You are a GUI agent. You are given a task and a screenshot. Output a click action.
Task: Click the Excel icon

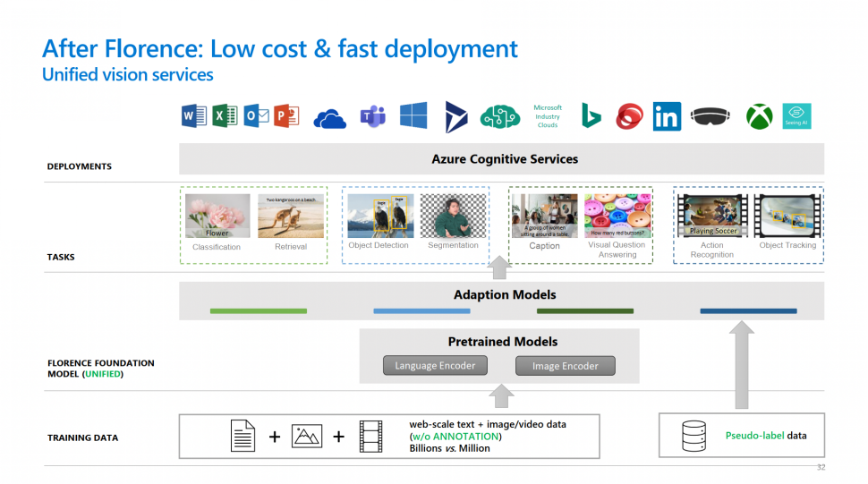click(x=224, y=116)
